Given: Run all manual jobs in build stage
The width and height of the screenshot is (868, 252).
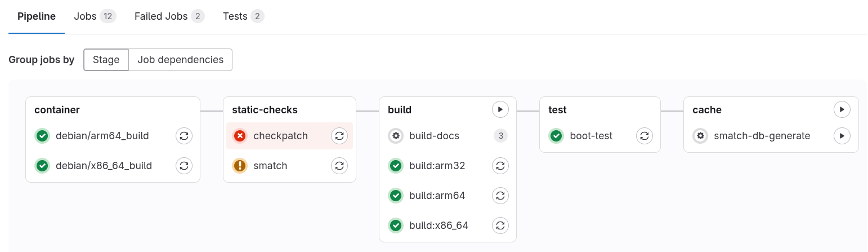Looking at the screenshot, I should pyautogui.click(x=500, y=109).
